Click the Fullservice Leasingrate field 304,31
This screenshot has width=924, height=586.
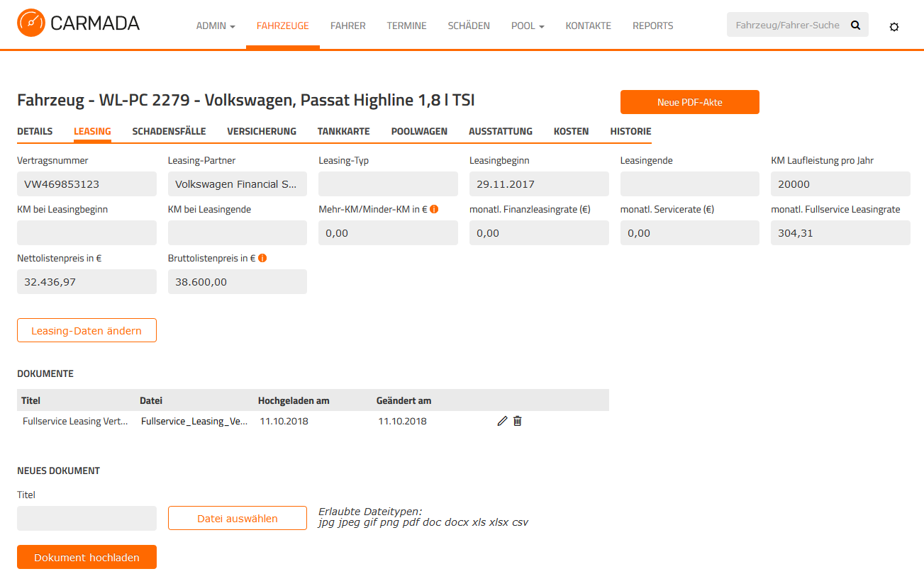(x=840, y=233)
